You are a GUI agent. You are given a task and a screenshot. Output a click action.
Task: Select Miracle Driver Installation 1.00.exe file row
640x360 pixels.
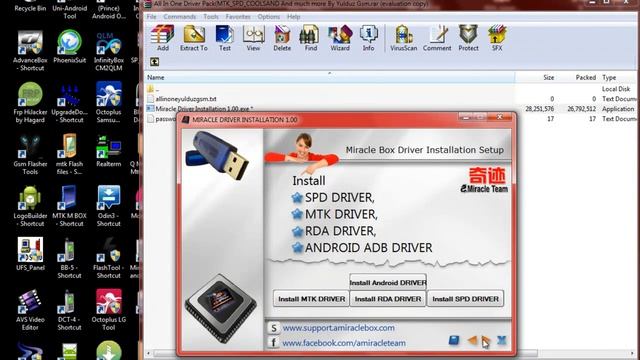pos(391,109)
